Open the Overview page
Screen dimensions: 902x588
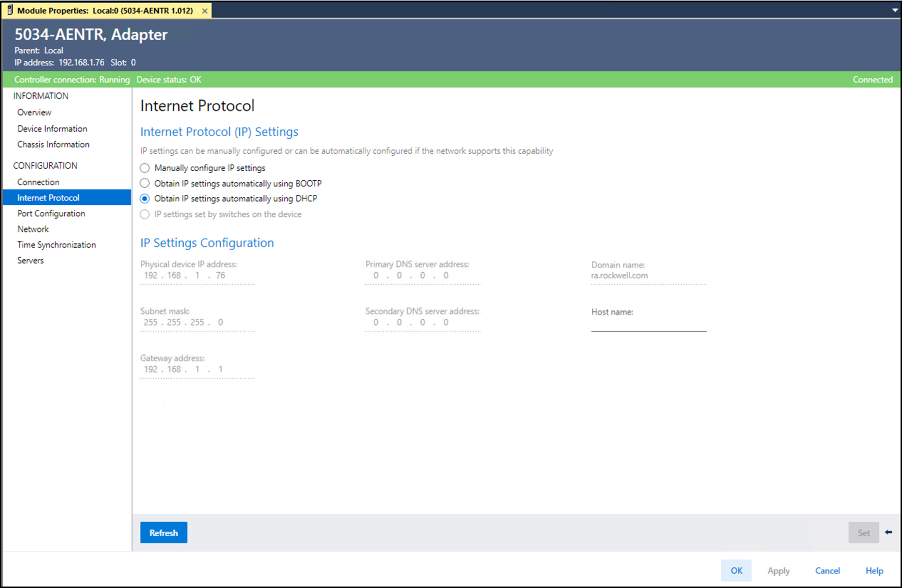coord(34,112)
